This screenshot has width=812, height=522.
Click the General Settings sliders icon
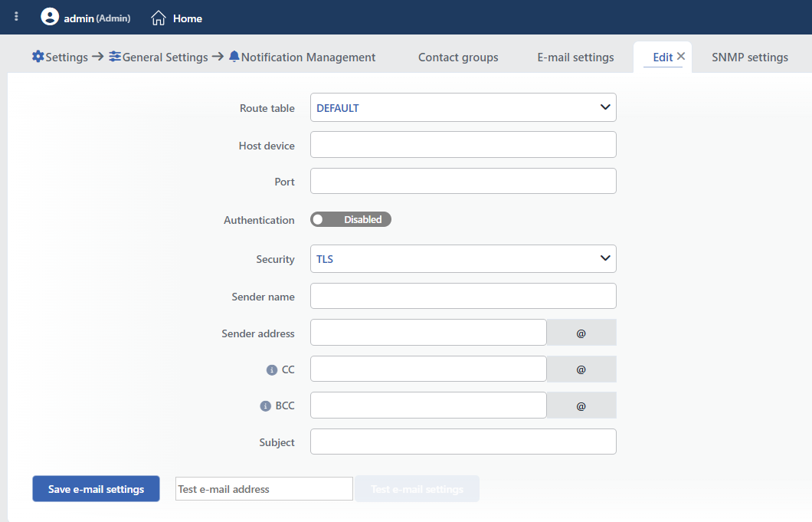(x=115, y=57)
